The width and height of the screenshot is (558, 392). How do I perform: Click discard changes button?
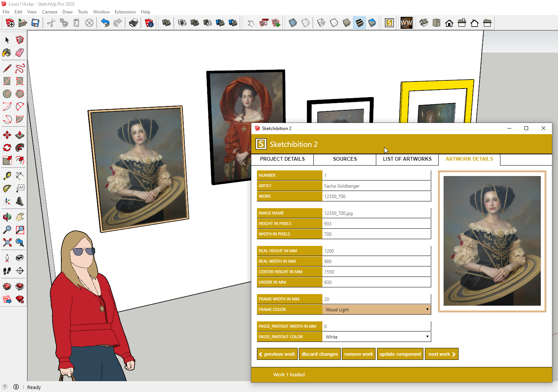[320, 354]
